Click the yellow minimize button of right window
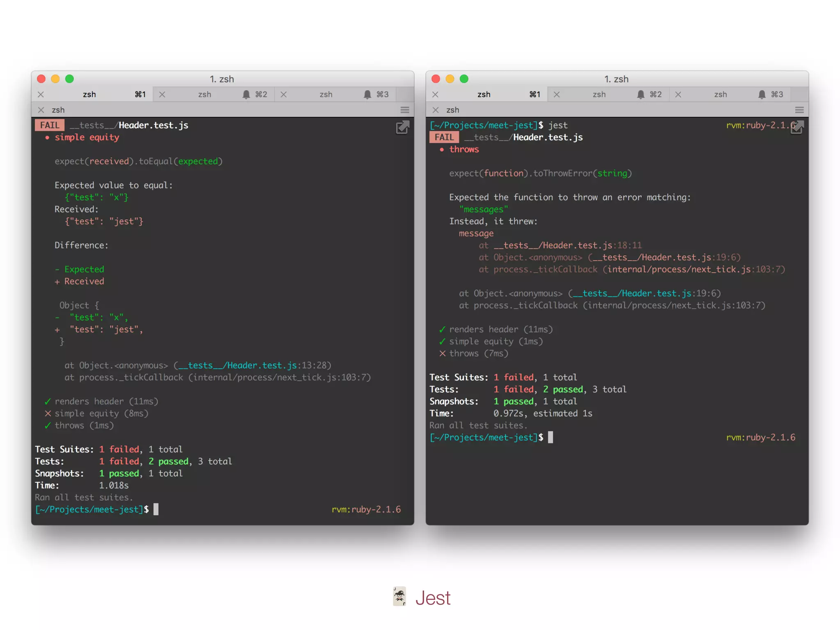The height and width of the screenshot is (630, 840). pyautogui.click(x=450, y=79)
